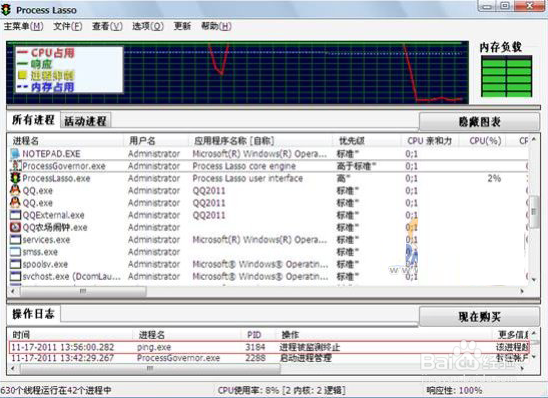Click the process list scroll up arrow
Viewport: 548px width, 398px height.
tap(534, 139)
